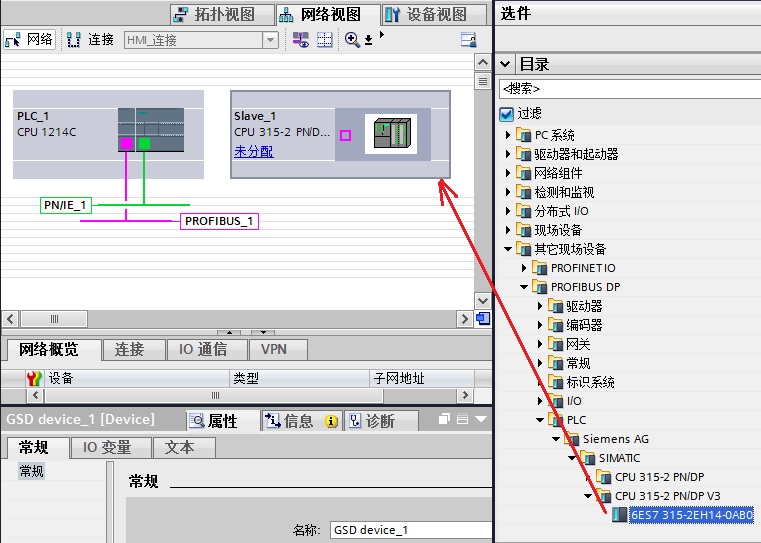The height and width of the screenshot is (543, 761).
Task: Expand table area with the down splitter arrow
Action: [263, 332]
